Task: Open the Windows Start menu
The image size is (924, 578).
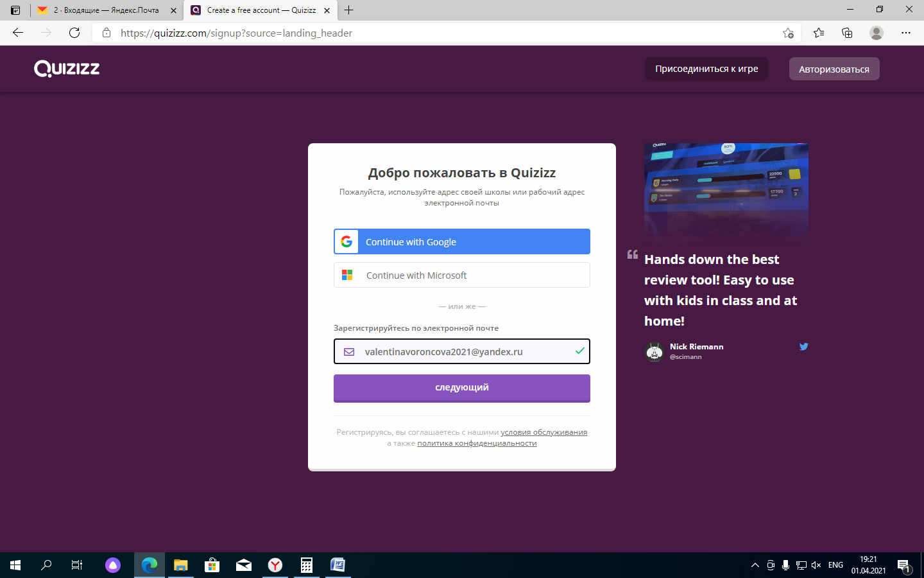Action: tap(15, 565)
